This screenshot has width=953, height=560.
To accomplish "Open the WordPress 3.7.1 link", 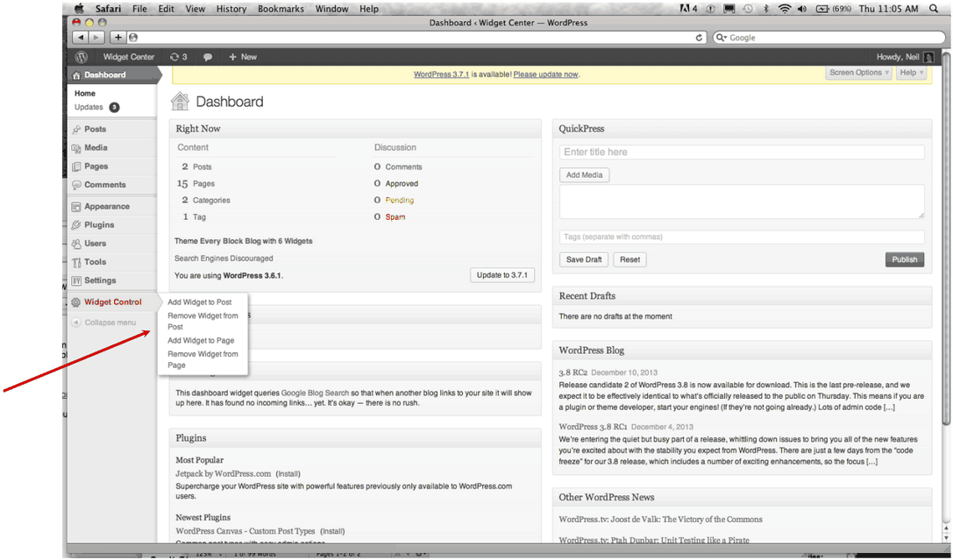I will 441,74.
